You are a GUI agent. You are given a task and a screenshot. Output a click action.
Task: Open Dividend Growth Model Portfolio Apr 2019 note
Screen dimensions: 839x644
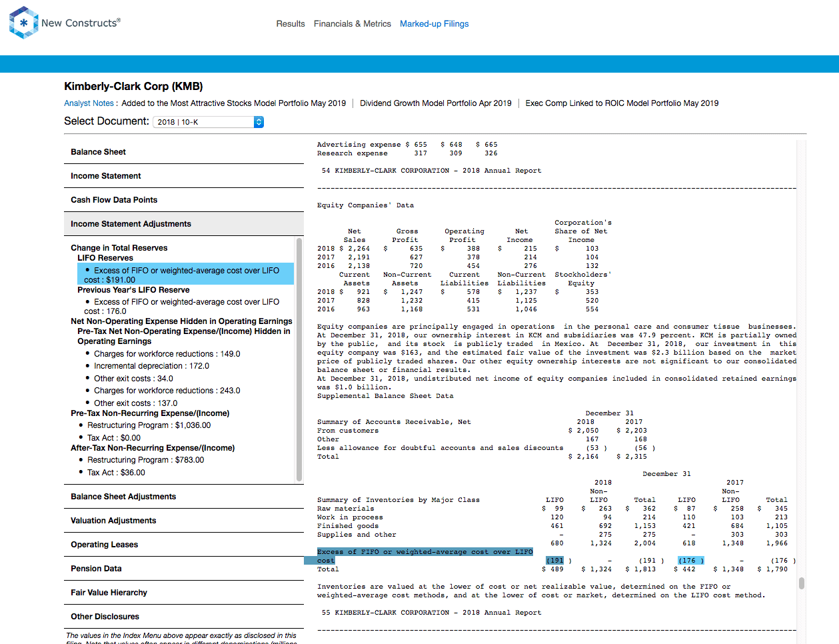[x=436, y=103]
